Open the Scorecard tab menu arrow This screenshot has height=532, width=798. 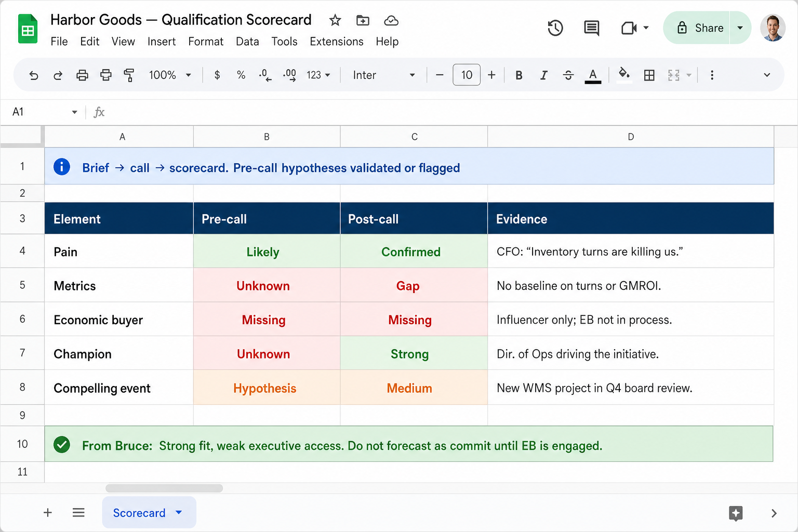179,512
